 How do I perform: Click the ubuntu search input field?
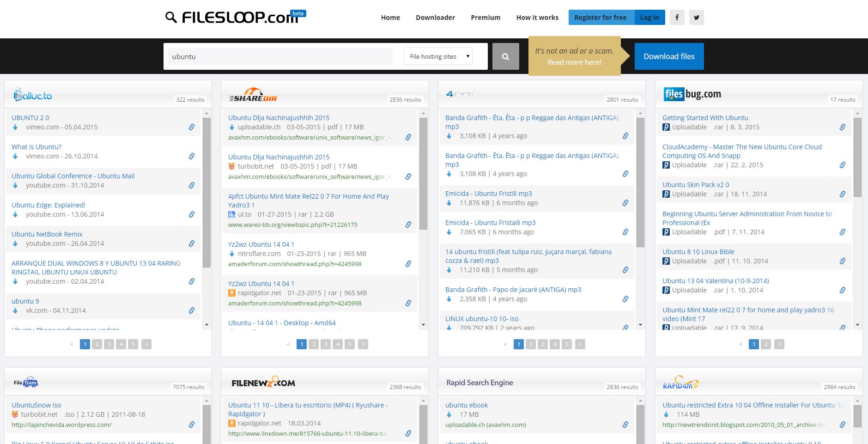[x=280, y=56]
